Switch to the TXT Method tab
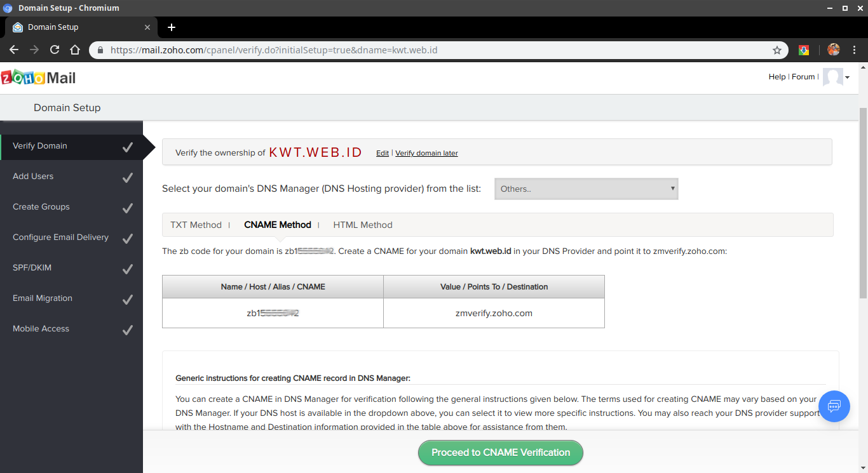The height and width of the screenshot is (473, 868). 196,225
